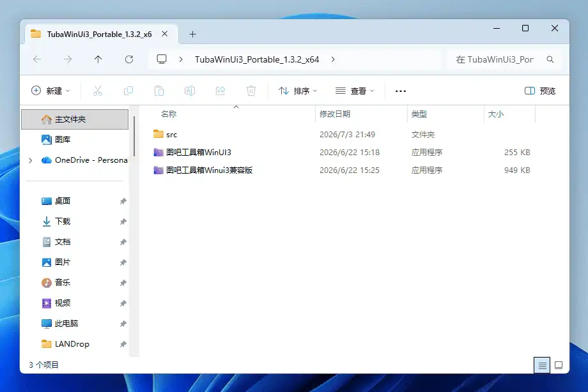This screenshot has width=588, height=392.
Task: Click the Forward navigation arrow
Action: click(68, 59)
